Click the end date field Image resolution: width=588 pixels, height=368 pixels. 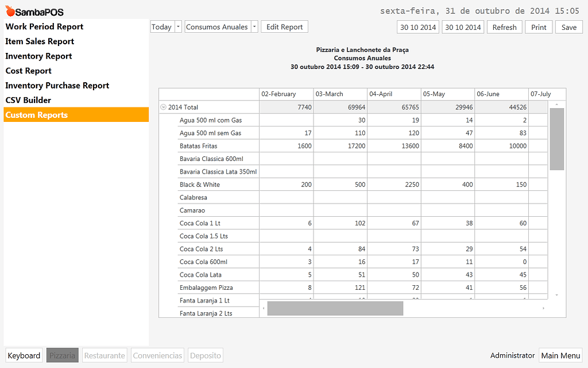click(463, 26)
